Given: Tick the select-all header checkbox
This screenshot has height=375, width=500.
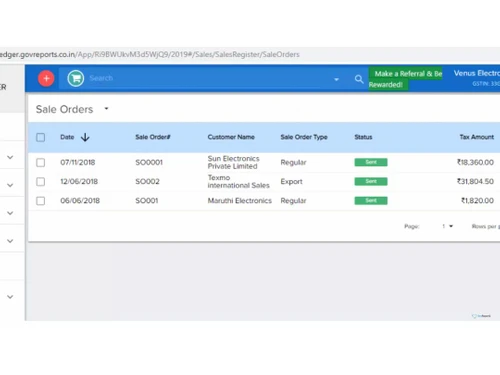Looking at the screenshot, I should 41,137.
